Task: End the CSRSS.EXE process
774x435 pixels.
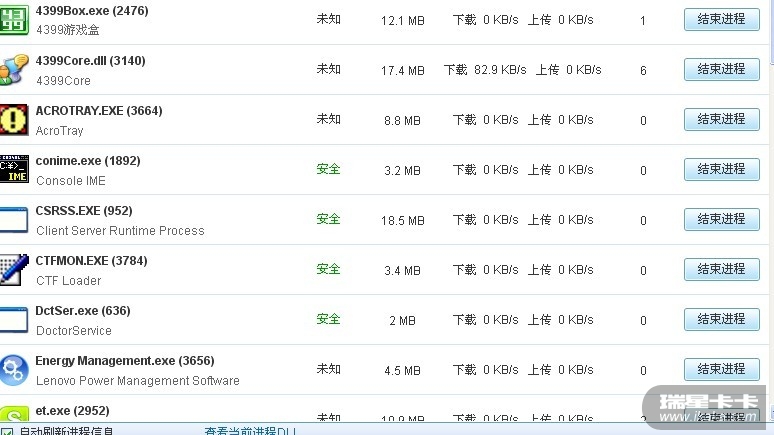Action: coord(721,219)
